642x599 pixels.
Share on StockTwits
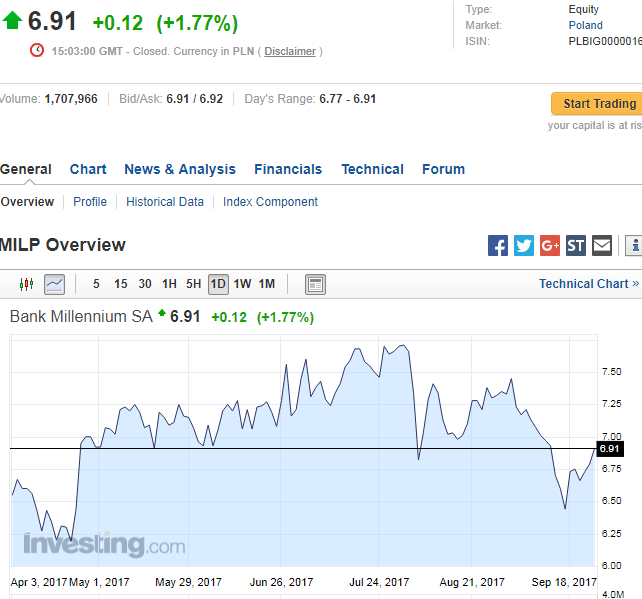(576, 245)
